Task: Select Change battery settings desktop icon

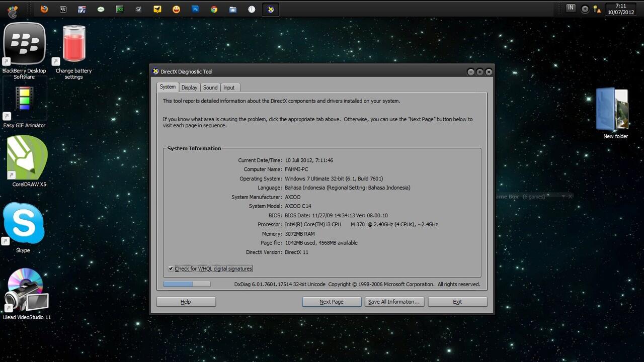Action: 74,52
